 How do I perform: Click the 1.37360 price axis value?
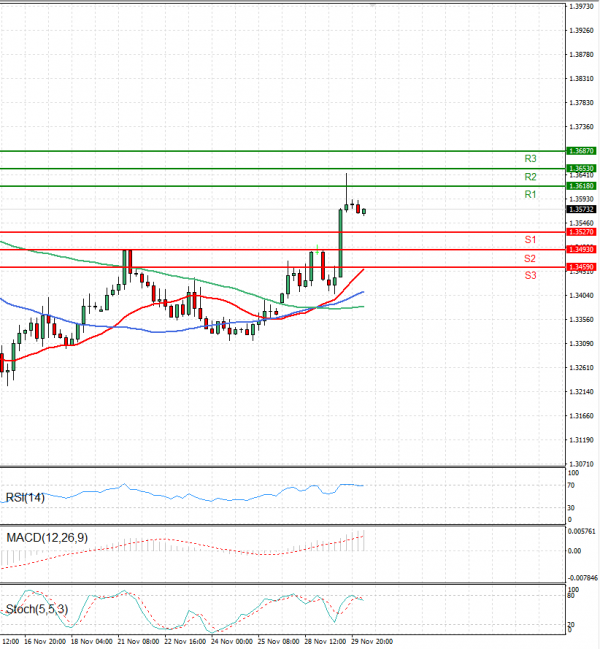581,127
